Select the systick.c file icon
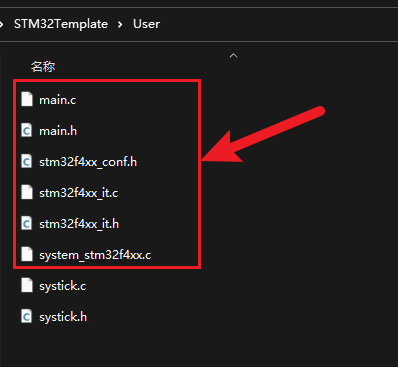 (x=27, y=285)
